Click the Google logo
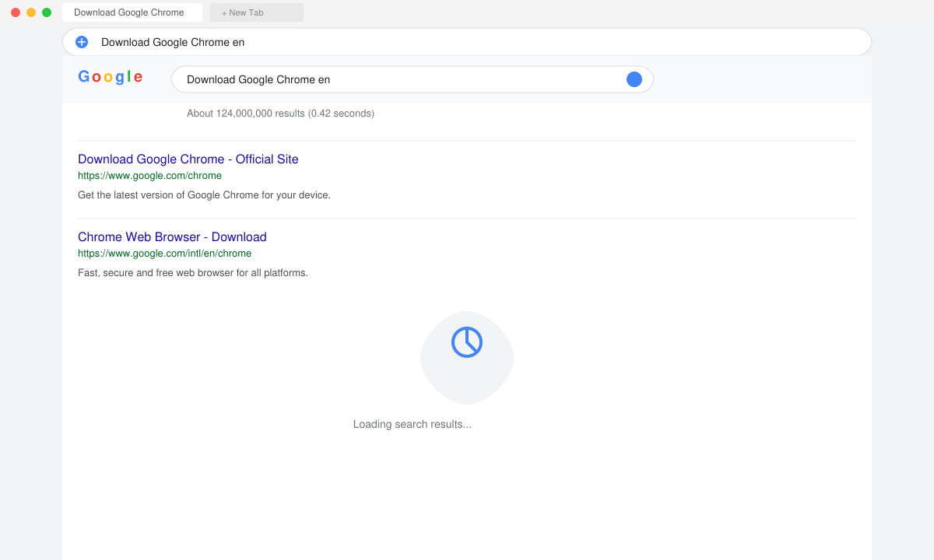This screenshot has height=560, width=934. 111,76
